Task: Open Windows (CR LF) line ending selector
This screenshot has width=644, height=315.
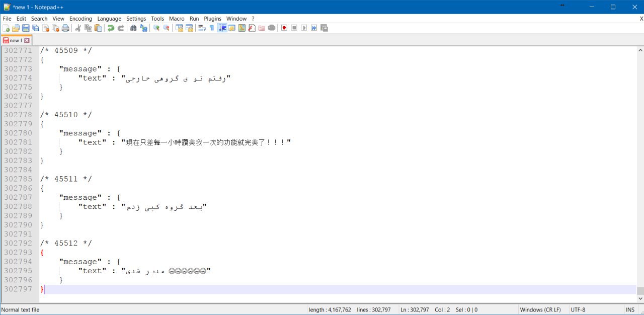Action: [x=541, y=310]
